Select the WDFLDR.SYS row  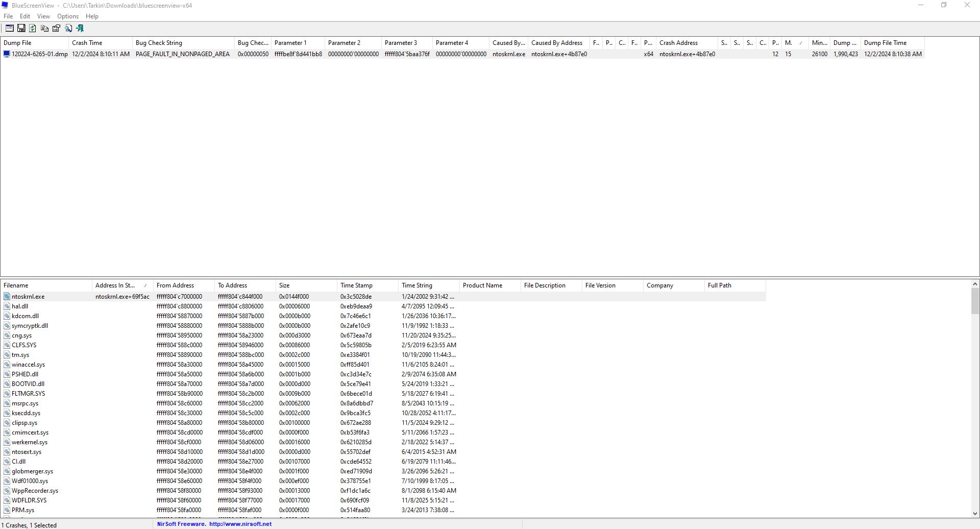click(x=383, y=500)
